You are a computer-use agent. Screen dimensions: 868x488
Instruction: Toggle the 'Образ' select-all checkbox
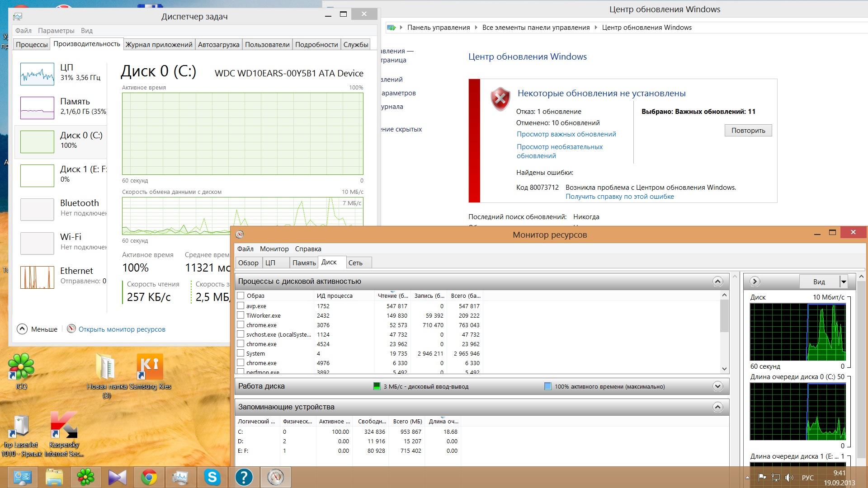pyautogui.click(x=241, y=296)
